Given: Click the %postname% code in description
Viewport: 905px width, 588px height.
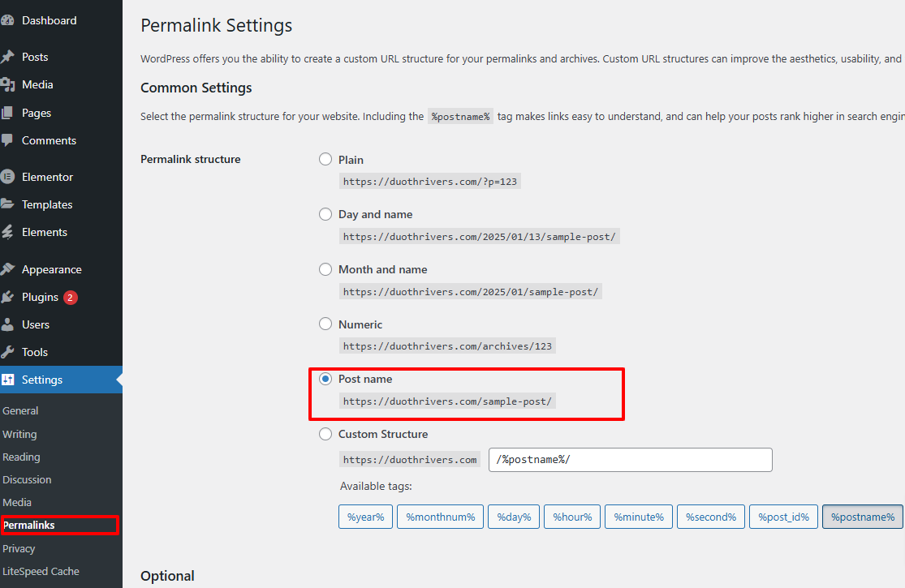Looking at the screenshot, I should click(x=460, y=117).
